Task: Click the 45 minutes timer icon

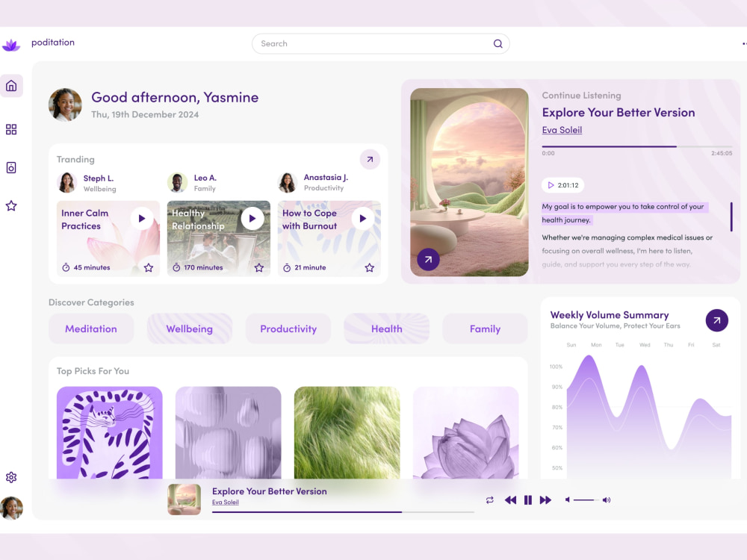Action: coord(66,267)
